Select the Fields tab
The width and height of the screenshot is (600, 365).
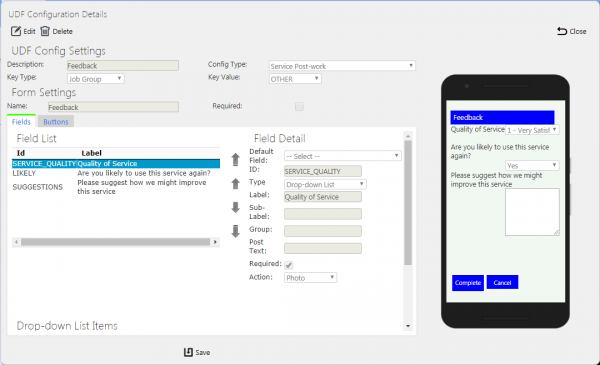(x=21, y=121)
